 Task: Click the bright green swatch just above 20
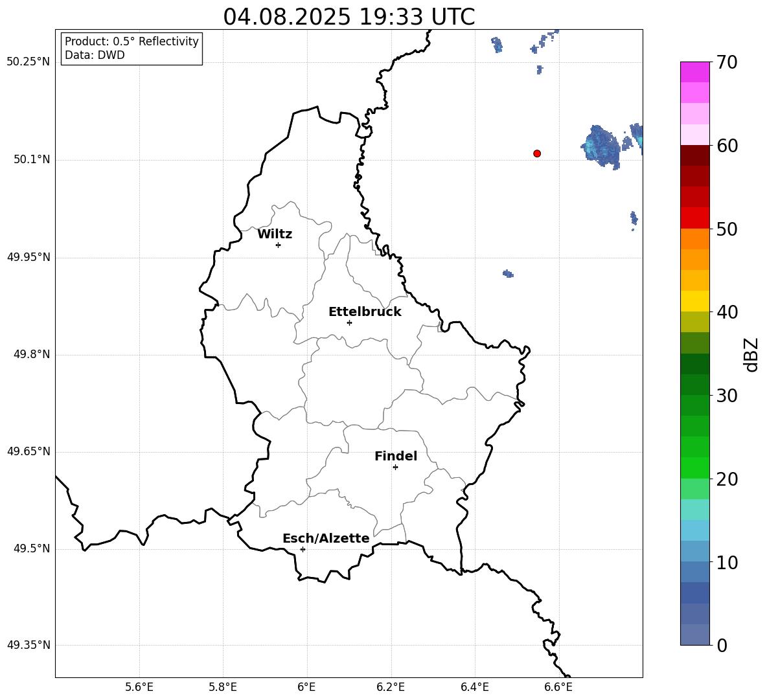[694, 468]
